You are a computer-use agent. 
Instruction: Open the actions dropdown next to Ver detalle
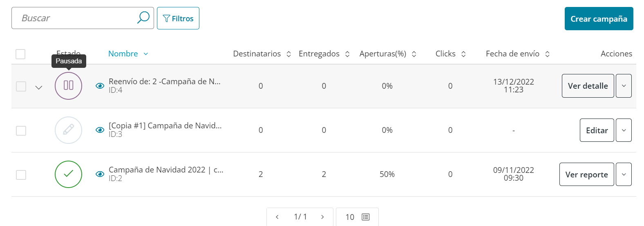624,86
